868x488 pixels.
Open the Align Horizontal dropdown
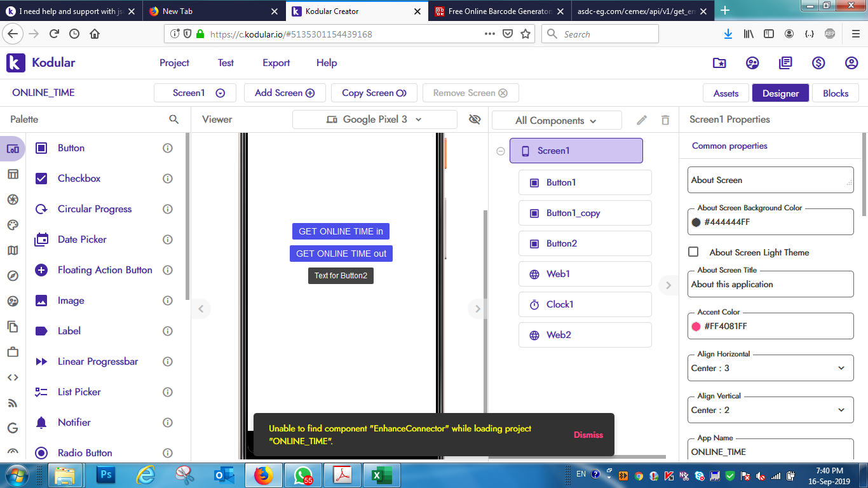tap(770, 368)
